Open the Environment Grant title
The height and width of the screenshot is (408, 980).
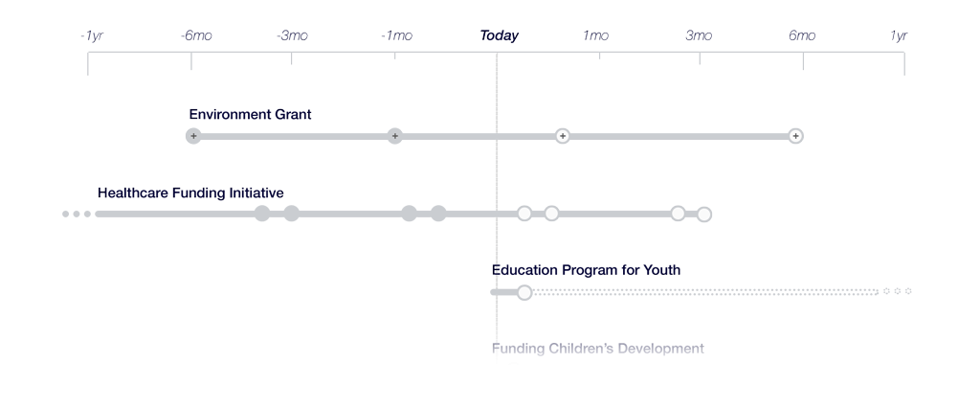coord(250,115)
